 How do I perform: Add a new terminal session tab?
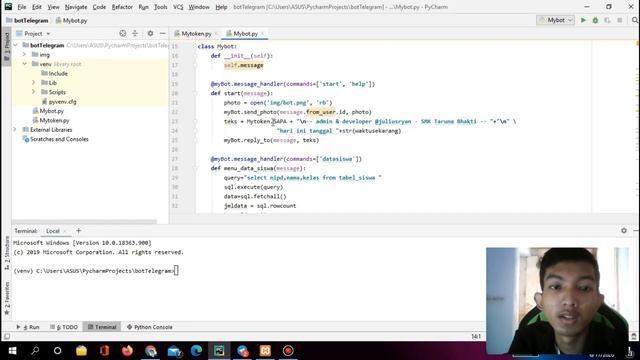(79, 231)
